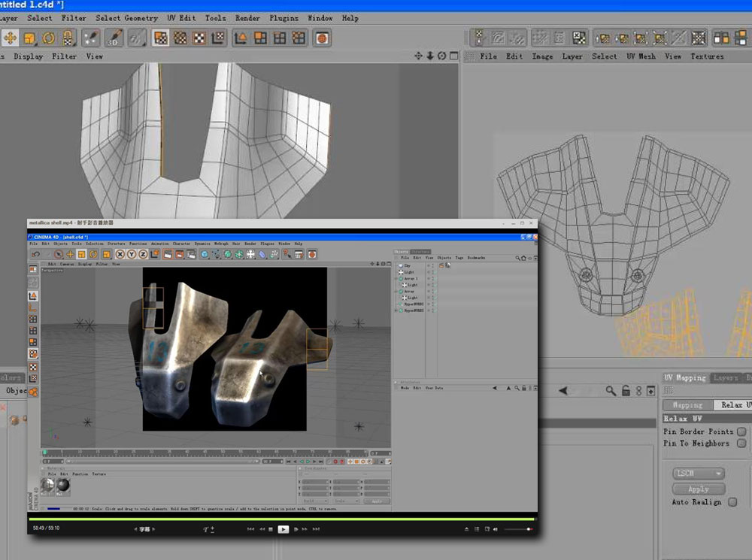
Task: Enable Pin Border Points
Action: pos(741,432)
